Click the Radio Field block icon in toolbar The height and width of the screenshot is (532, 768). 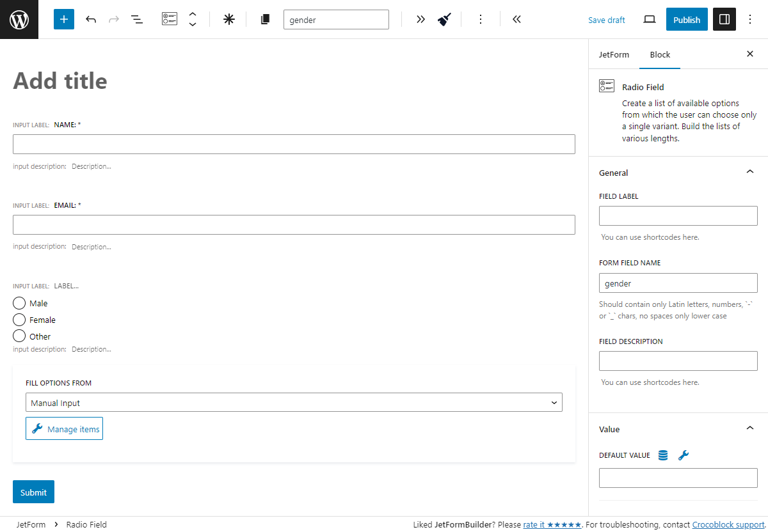(x=170, y=19)
